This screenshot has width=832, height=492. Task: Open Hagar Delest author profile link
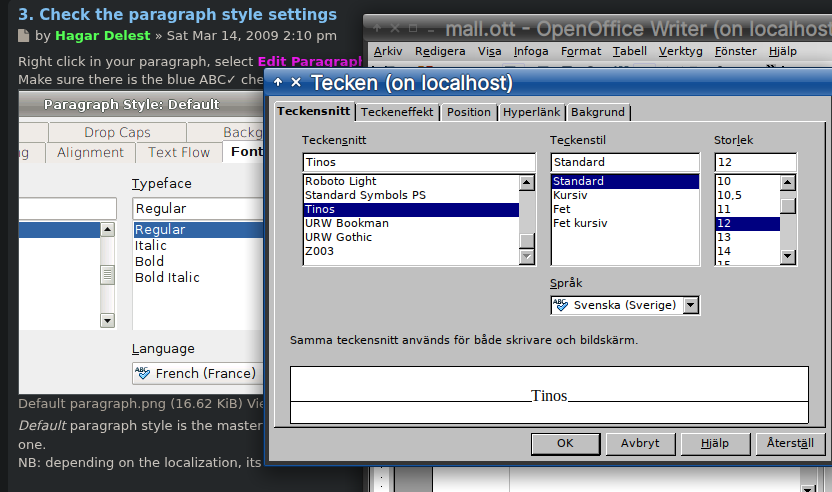pos(102,36)
